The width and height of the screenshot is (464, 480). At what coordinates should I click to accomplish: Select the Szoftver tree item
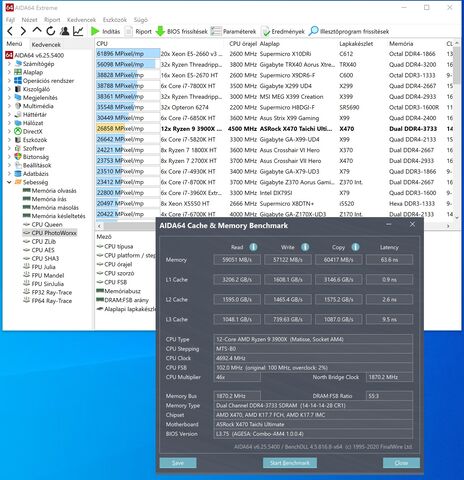tap(29, 148)
